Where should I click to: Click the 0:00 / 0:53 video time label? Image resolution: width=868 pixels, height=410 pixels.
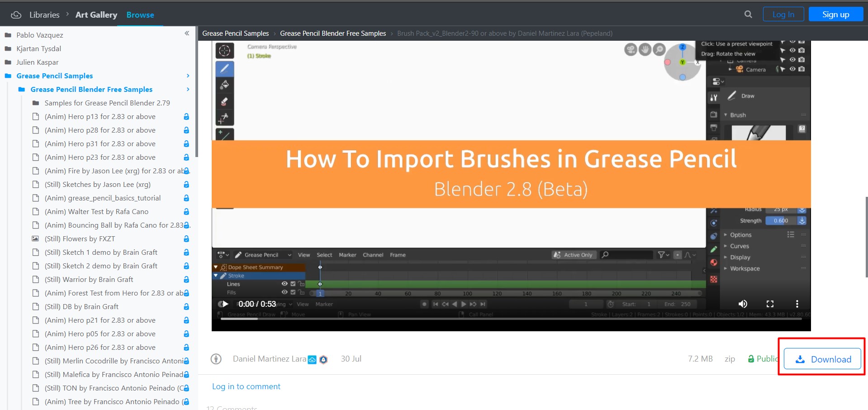257,304
